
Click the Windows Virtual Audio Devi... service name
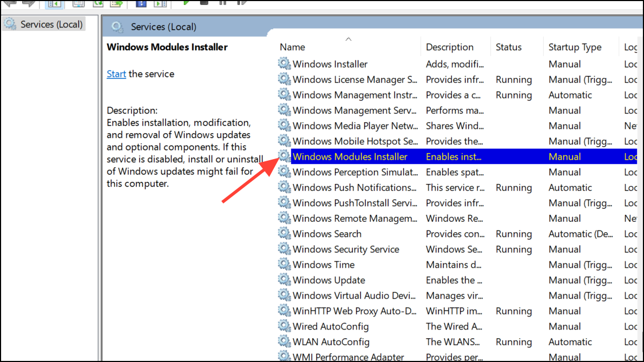(x=354, y=295)
